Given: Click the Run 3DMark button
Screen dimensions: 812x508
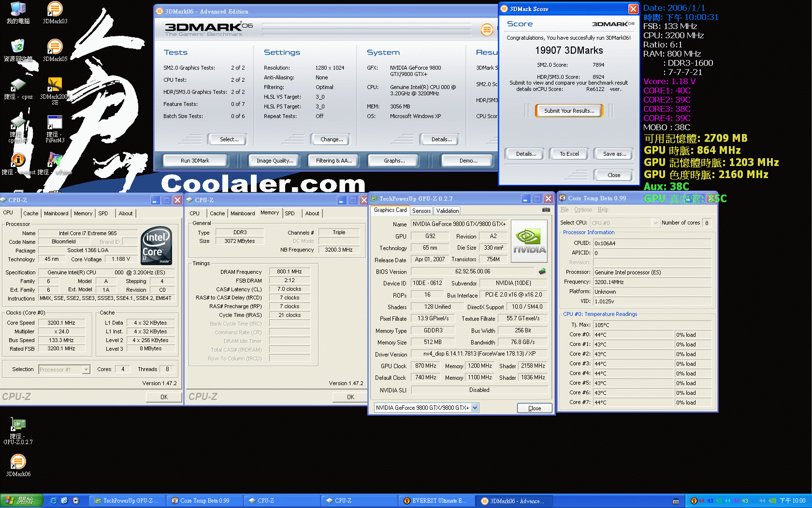Looking at the screenshot, I should (x=195, y=161).
